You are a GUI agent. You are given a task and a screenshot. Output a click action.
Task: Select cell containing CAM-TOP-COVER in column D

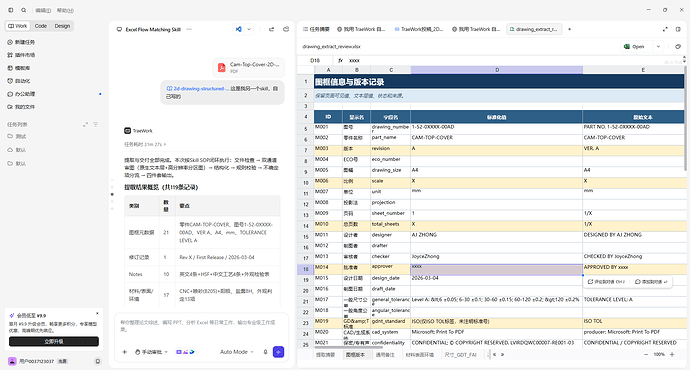(496, 139)
